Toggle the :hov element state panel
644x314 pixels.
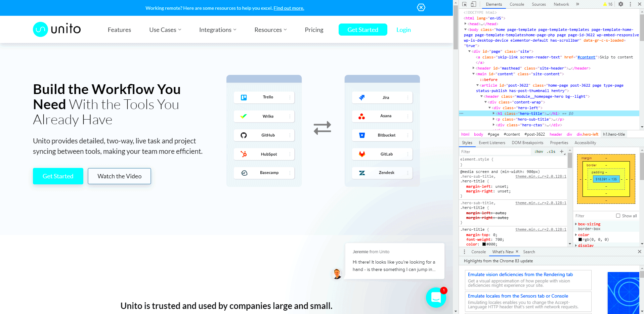(539, 151)
